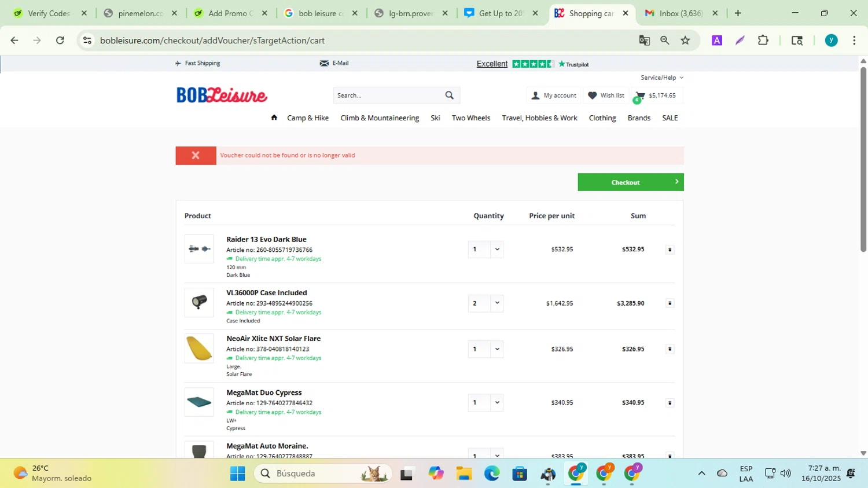Switch to the Gmail Inbox tab
This screenshot has height=488, width=868.
[x=681, y=13]
